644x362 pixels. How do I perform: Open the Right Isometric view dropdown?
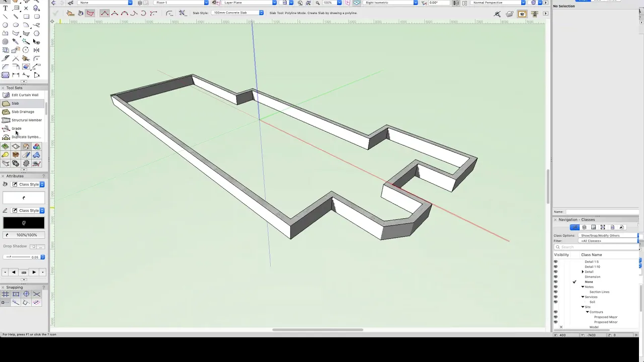point(391,3)
